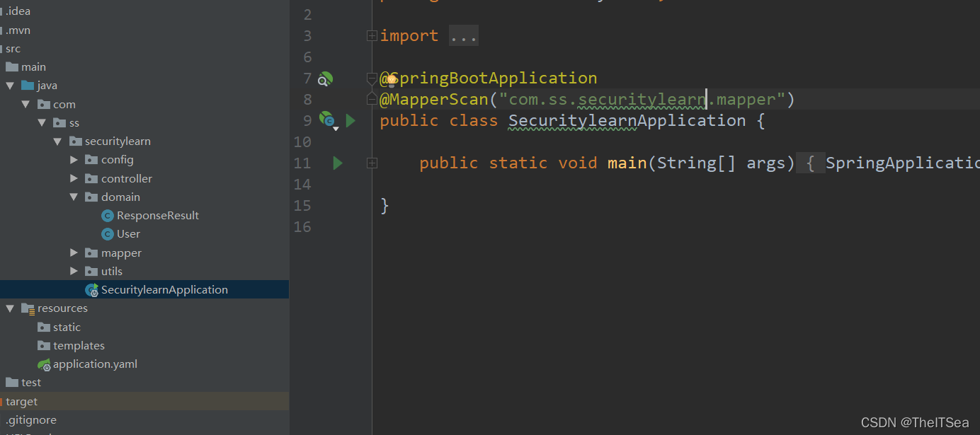Collapse the com package arrow
980x435 pixels.
pos(26,104)
